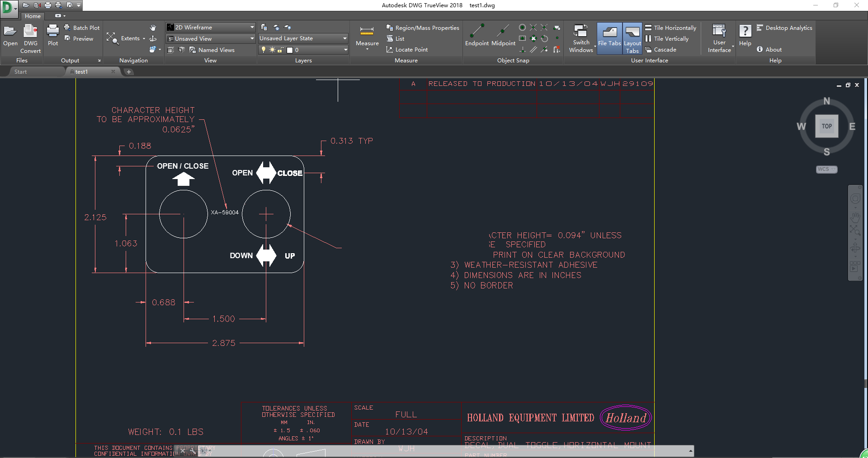Click the Measure ruler icon

pyautogui.click(x=367, y=32)
